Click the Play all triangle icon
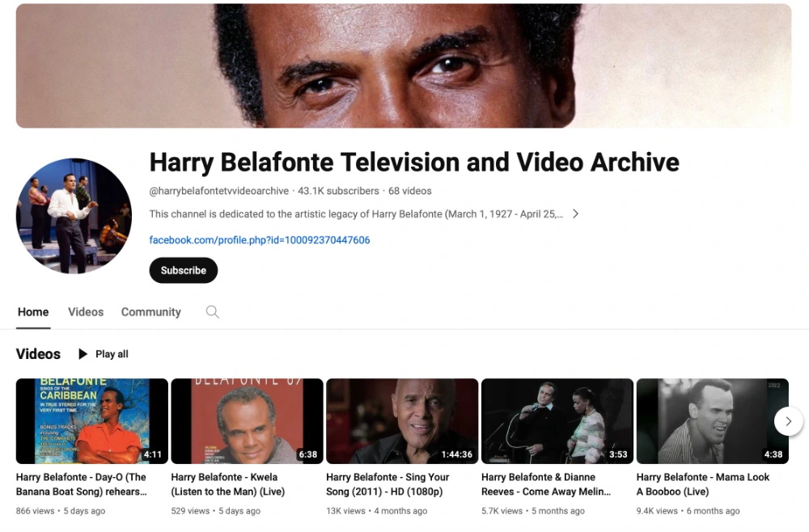This screenshot has height=532, width=809. [x=83, y=354]
